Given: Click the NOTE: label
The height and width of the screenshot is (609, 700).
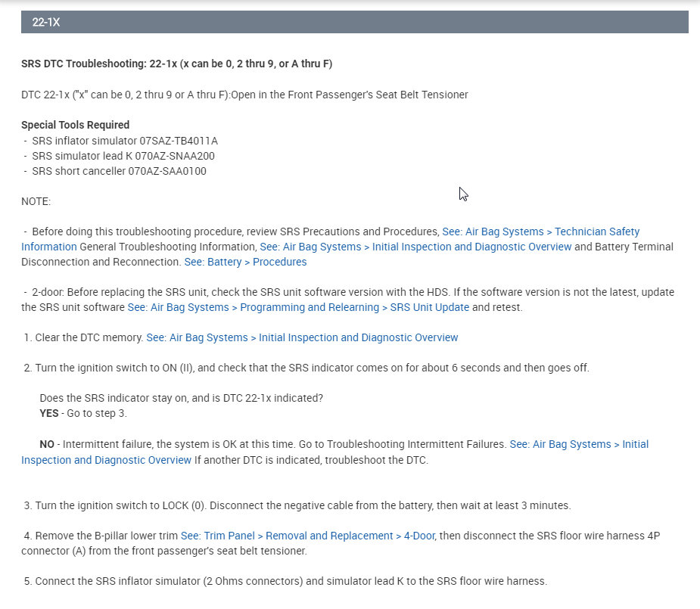Looking at the screenshot, I should coord(36,201).
